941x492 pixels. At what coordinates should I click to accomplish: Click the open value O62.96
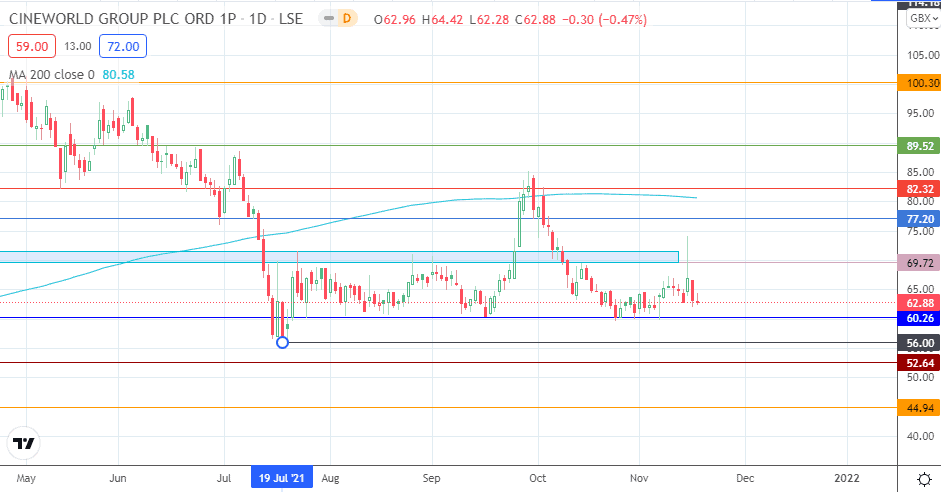[394, 20]
